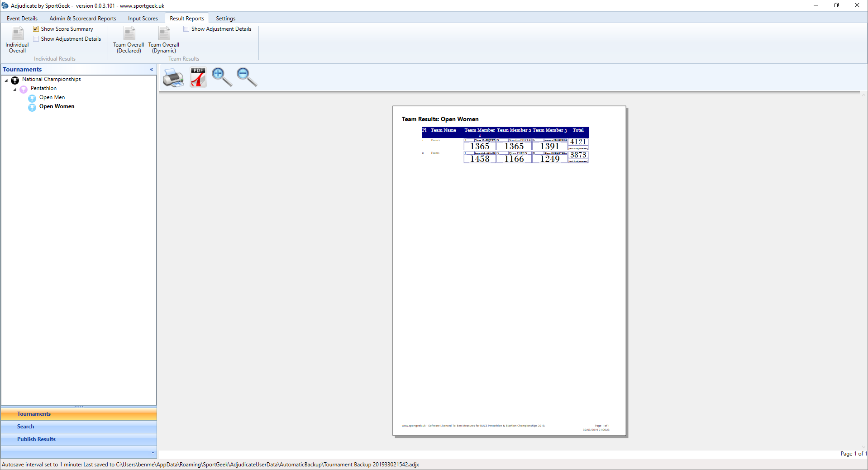Open the Search navigation pane

79,427
